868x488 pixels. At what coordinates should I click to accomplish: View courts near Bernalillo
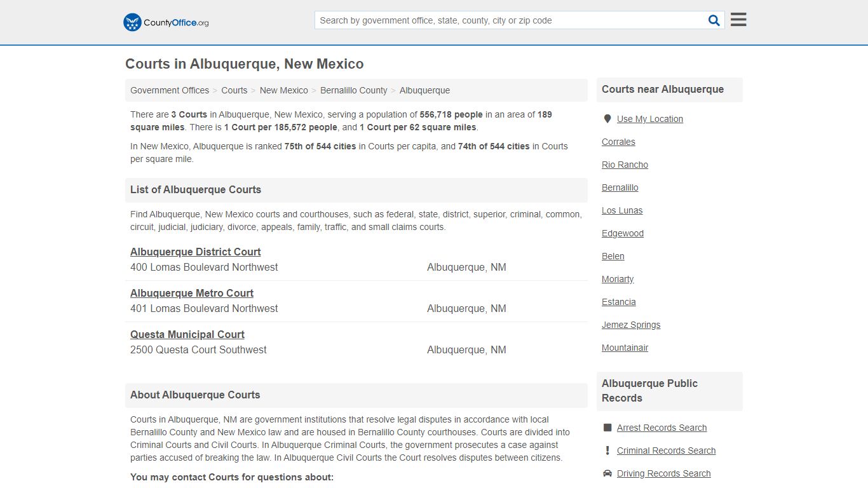[x=620, y=187]
